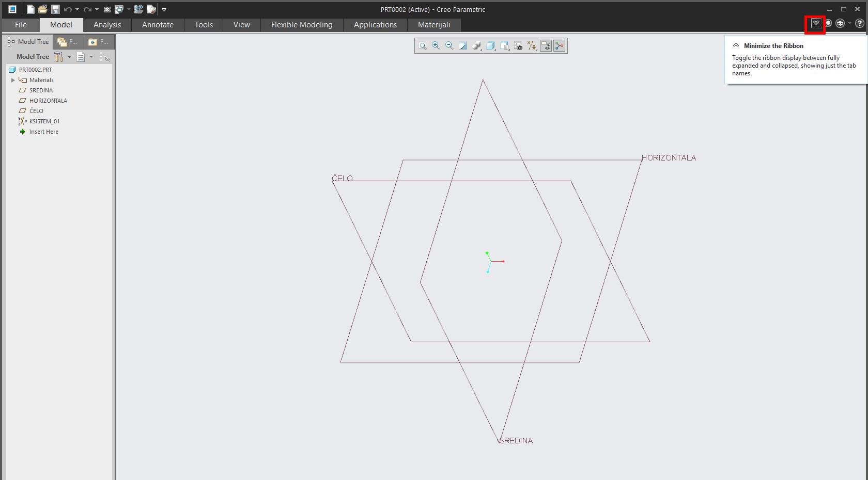Switch to the Flexible Modeling tab
This screenshot has width=868, height=480.
[302, 25]
